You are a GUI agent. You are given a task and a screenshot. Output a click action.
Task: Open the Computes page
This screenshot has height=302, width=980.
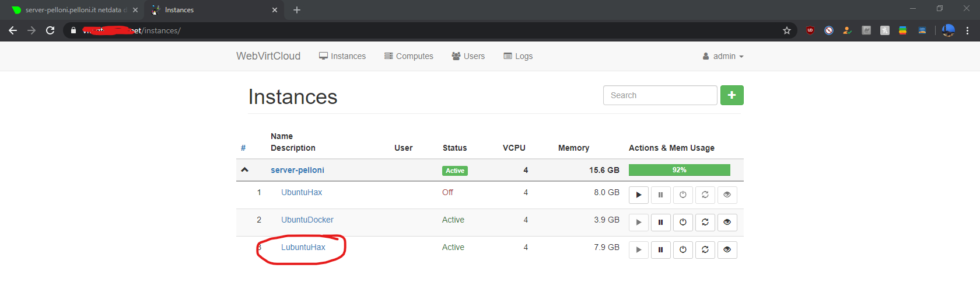409,56
